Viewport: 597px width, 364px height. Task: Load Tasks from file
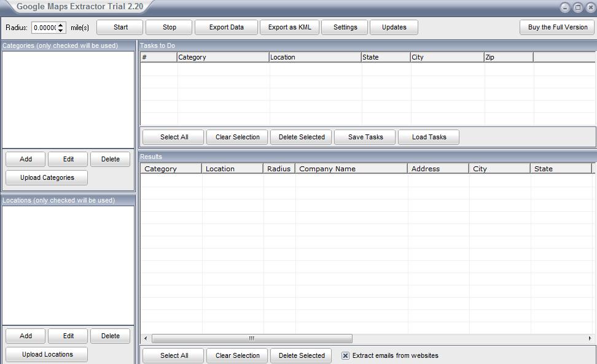tap(429, 137)
